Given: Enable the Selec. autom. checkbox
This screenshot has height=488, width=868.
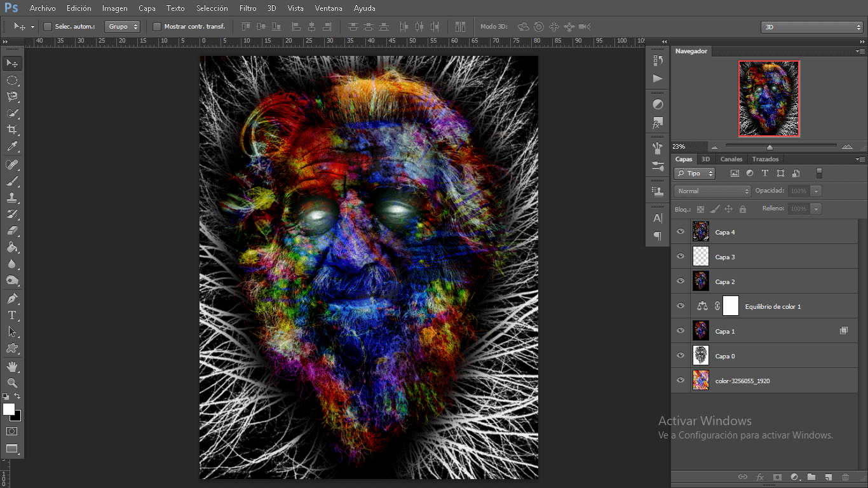Looking at the screenshot, I should (x=47, y=27).
